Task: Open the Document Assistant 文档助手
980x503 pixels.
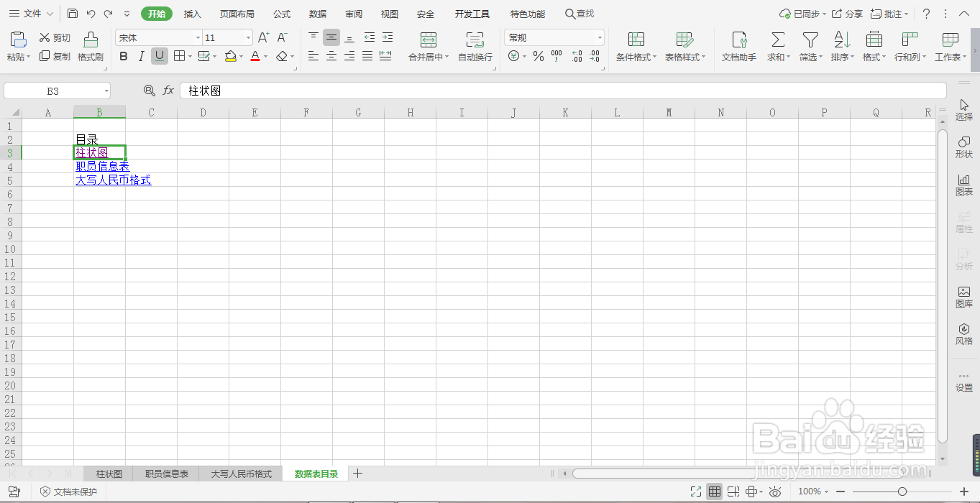Action: (739, 47)
